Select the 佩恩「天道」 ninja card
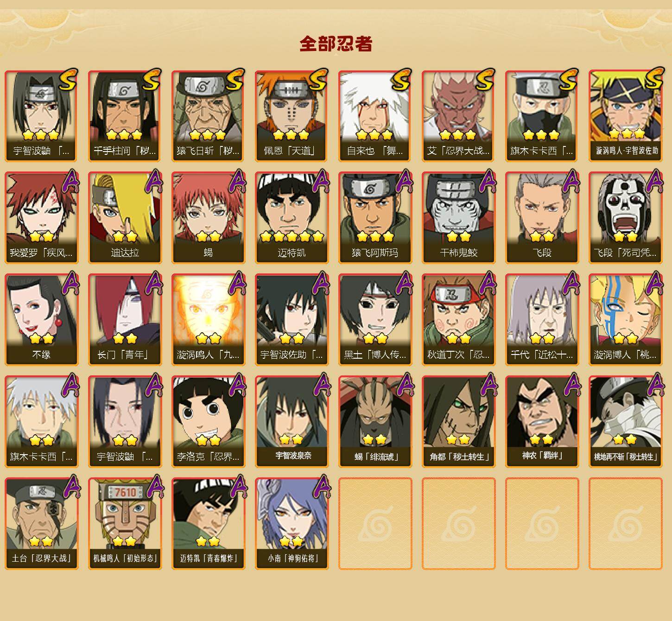The width and height of the screenshot is (672, 621). pos(292,116)
